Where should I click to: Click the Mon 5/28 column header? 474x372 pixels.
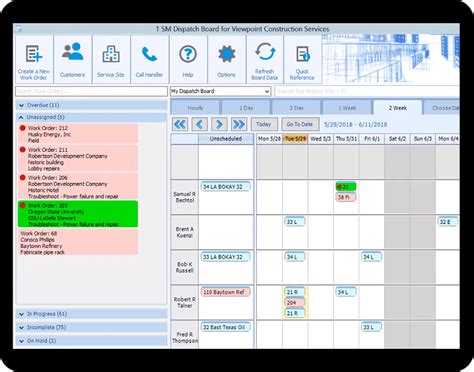point(269,139)
